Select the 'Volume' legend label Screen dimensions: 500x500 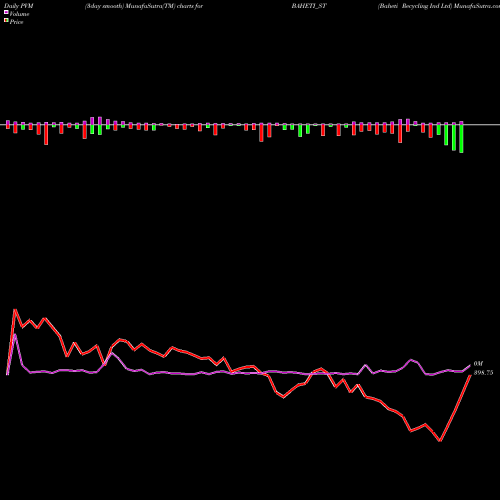[19, 14]
